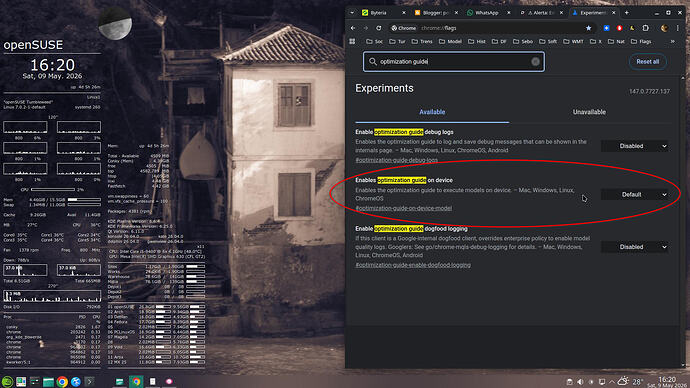Open #optimization-guide-enable-dogfood-logging link
Image resolution: width=690 pixels, height=388 pixels.
tap(413, 265)
